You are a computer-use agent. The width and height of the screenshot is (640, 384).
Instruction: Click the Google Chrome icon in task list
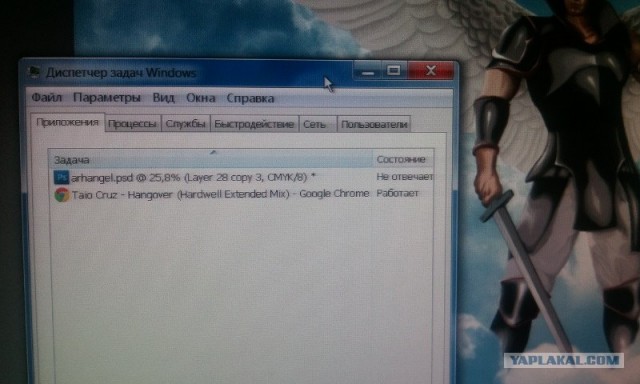pos(62,195)
